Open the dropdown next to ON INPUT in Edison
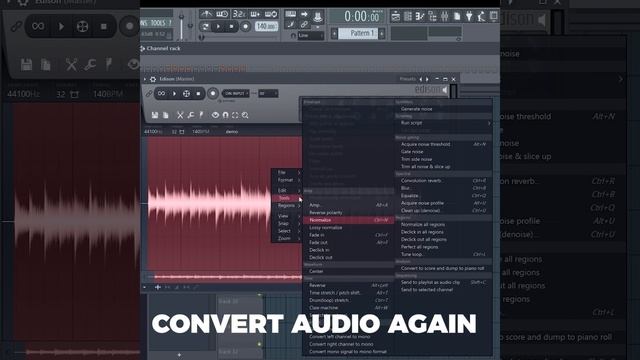The image size is (640, 360). click(268, 93)
